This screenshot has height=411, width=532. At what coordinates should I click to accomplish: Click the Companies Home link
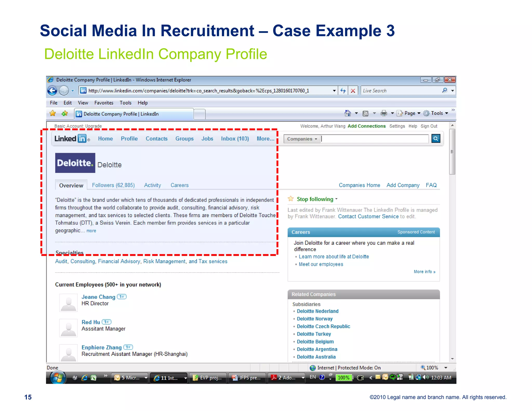[359, 185]
